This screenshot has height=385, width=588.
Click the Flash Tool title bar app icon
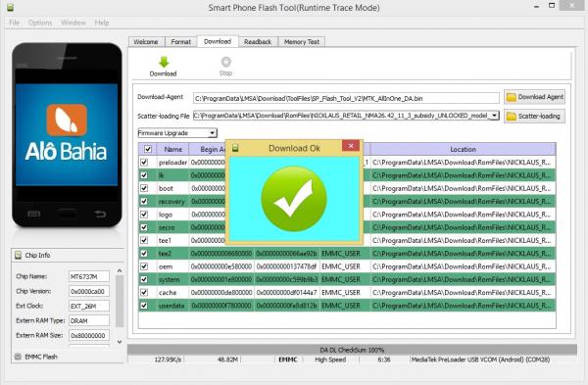tap(10, 8)
